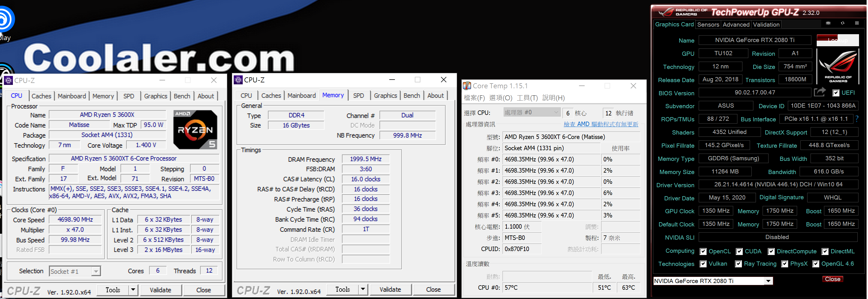
Task: Close the Core Temp window with X
Action: (633, 86)
